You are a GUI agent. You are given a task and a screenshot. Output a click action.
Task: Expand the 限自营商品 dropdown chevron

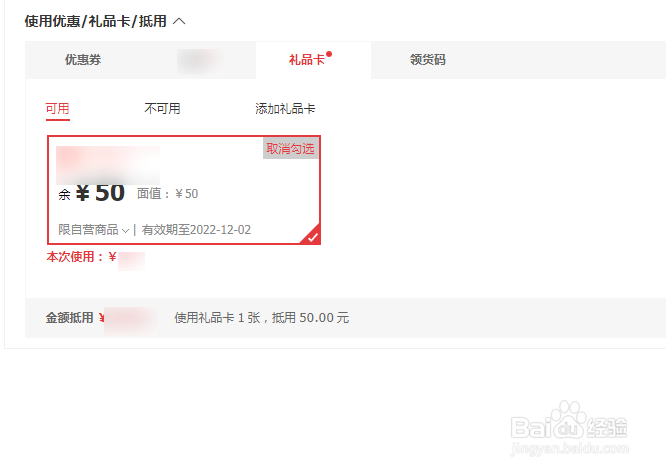point(125,231)
